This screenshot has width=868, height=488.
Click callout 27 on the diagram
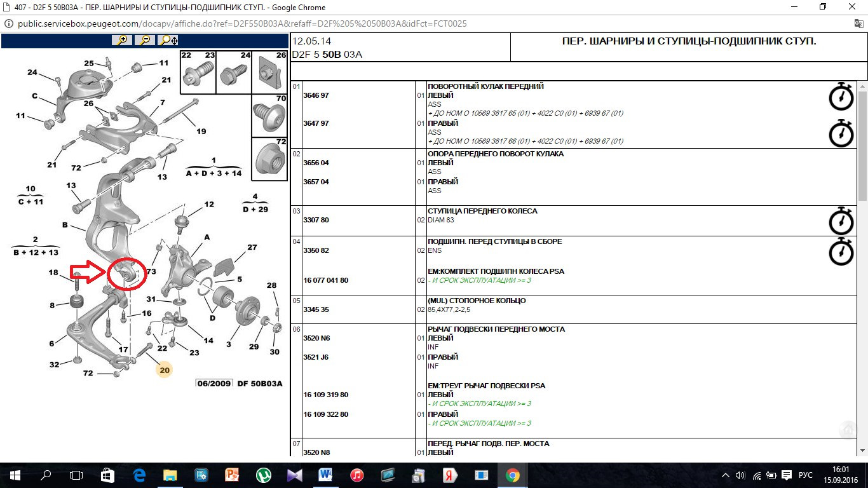(252, 247)
